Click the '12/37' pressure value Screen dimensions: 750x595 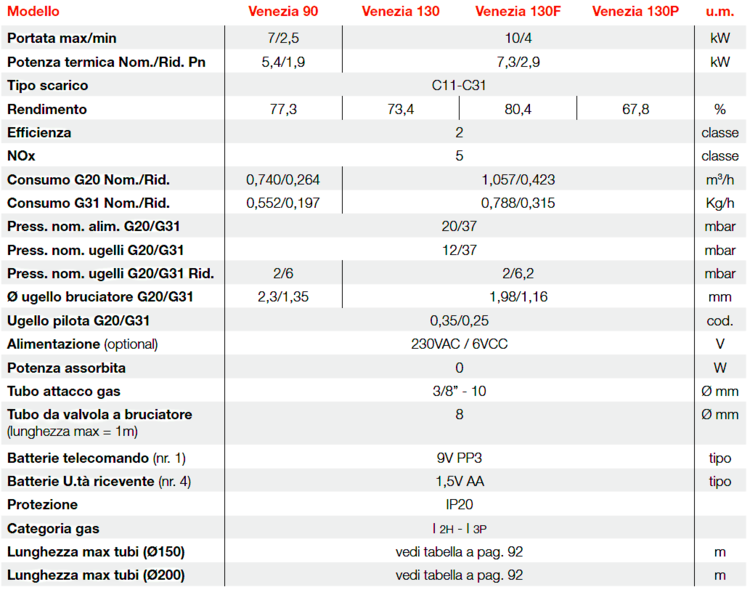[x=459, y=251]
